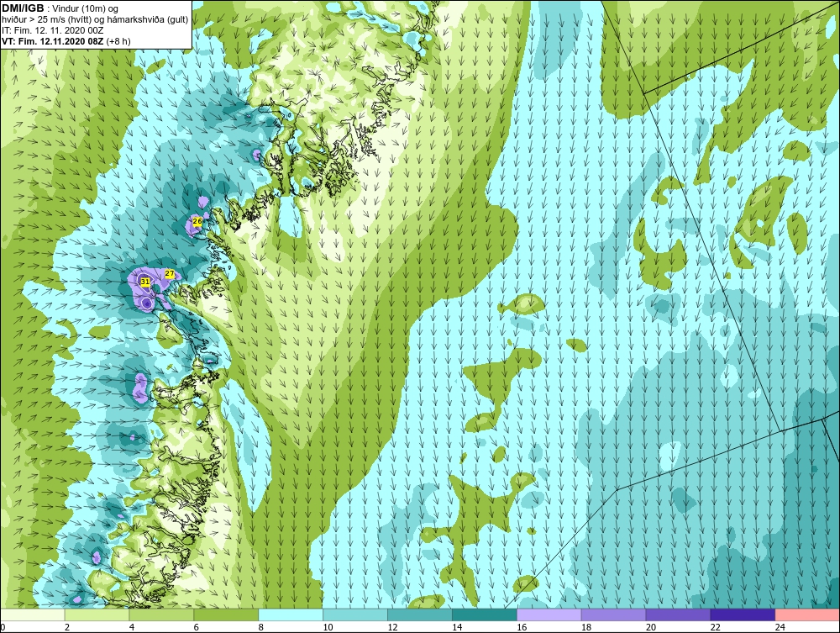Screen dimensions: 840x633
Task: Select the 16–18 m/s lavender swatch
Action: (x=549, y=615)
